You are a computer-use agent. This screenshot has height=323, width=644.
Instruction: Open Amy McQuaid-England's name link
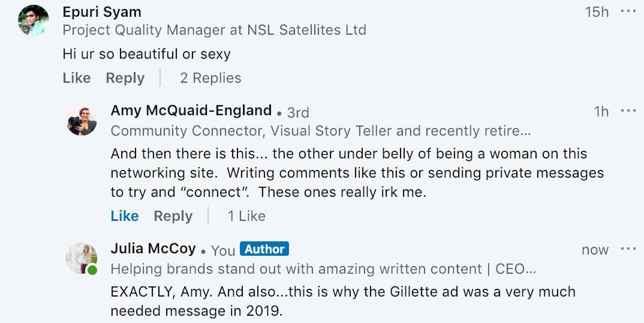tap(191, 110)
